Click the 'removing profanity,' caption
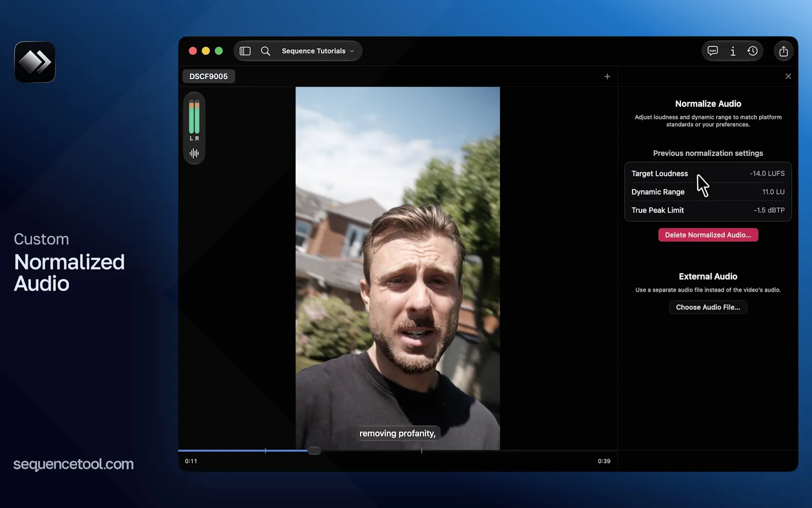Viewport: 812px width, 508px height. [x=397, y=433]
